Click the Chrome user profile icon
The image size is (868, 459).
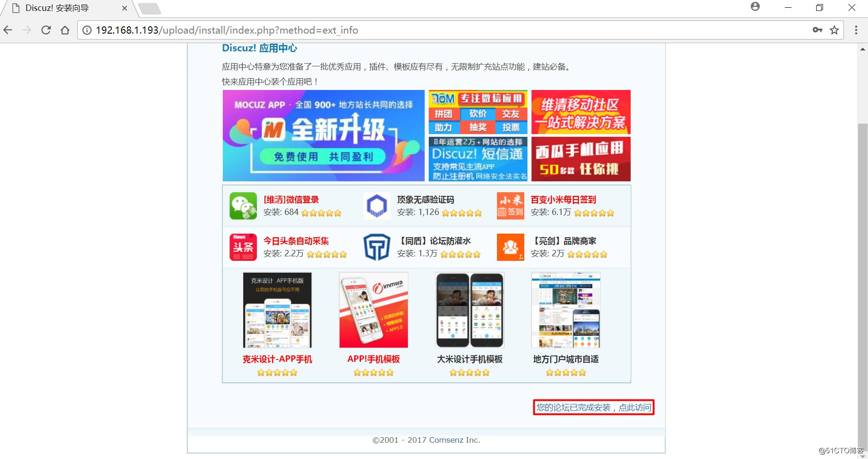tap(755, 6)
